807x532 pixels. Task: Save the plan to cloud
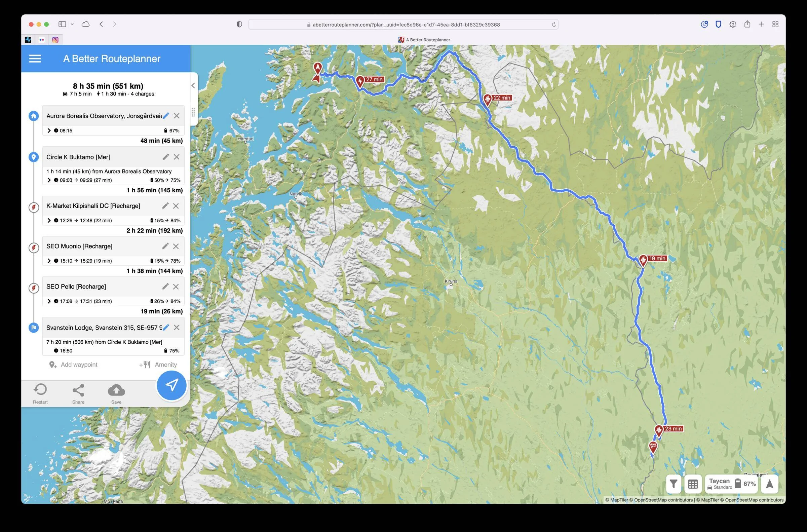click(116, 393)
